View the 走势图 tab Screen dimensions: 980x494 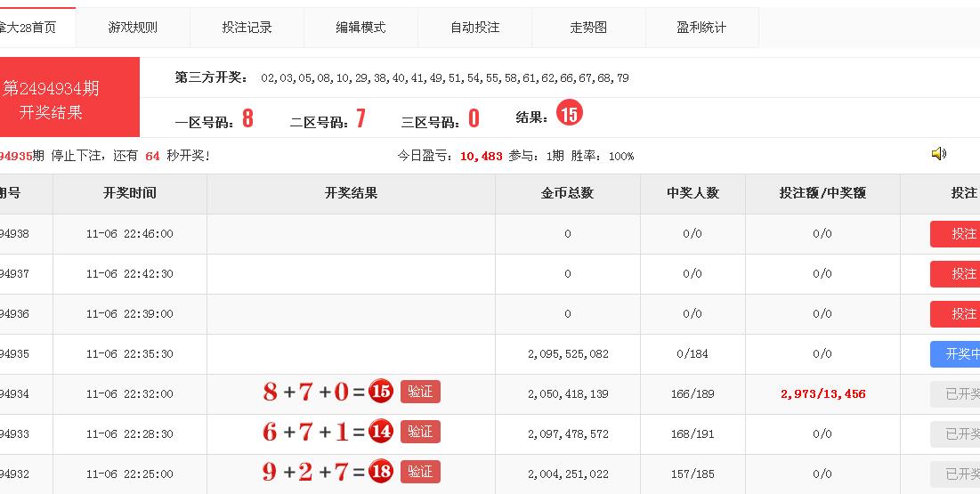(x=588, y=28)
